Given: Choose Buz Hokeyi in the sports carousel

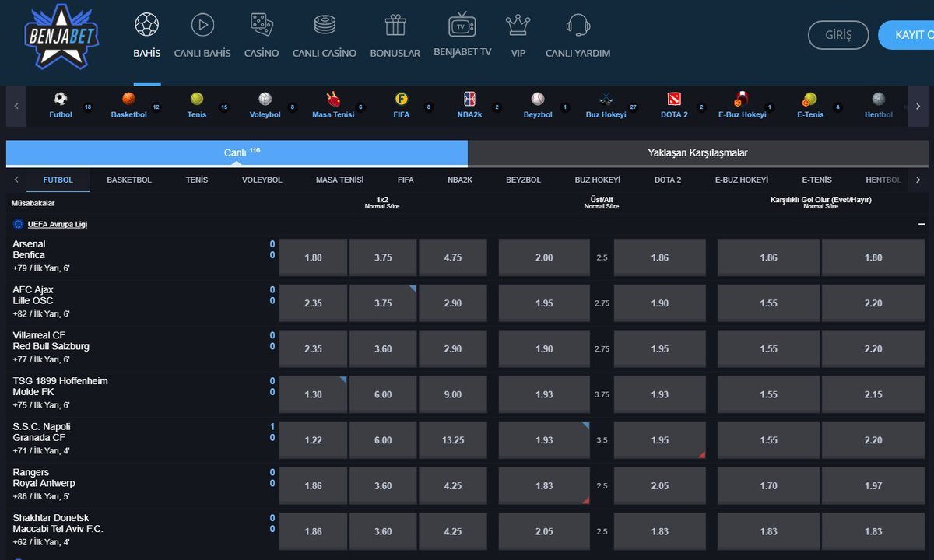Looking at the screenshot, I should (x=606, y=106).
